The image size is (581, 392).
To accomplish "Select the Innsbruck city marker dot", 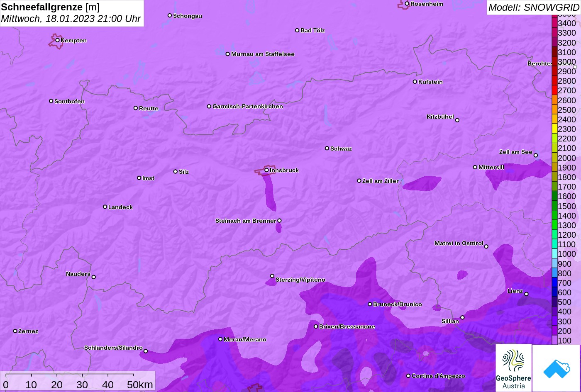I will [266, 170].
